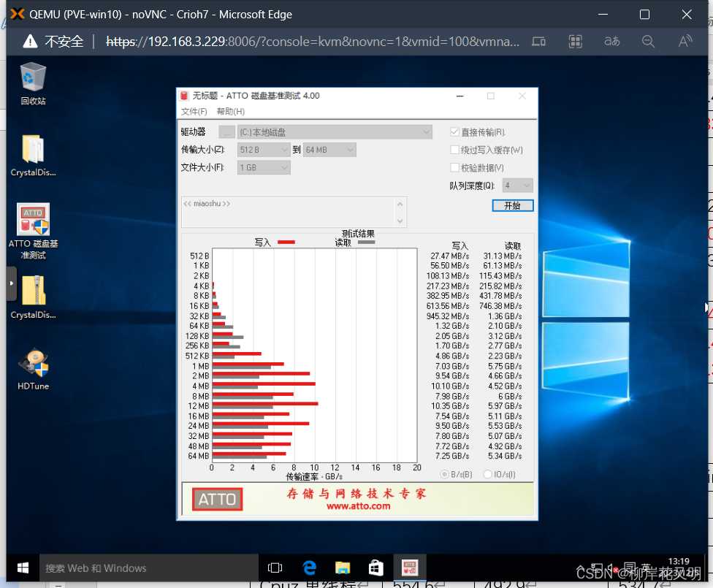The image size is (713, 588).
Task: Click into the miaoshu description text box
Action: (x=289, y=212)
